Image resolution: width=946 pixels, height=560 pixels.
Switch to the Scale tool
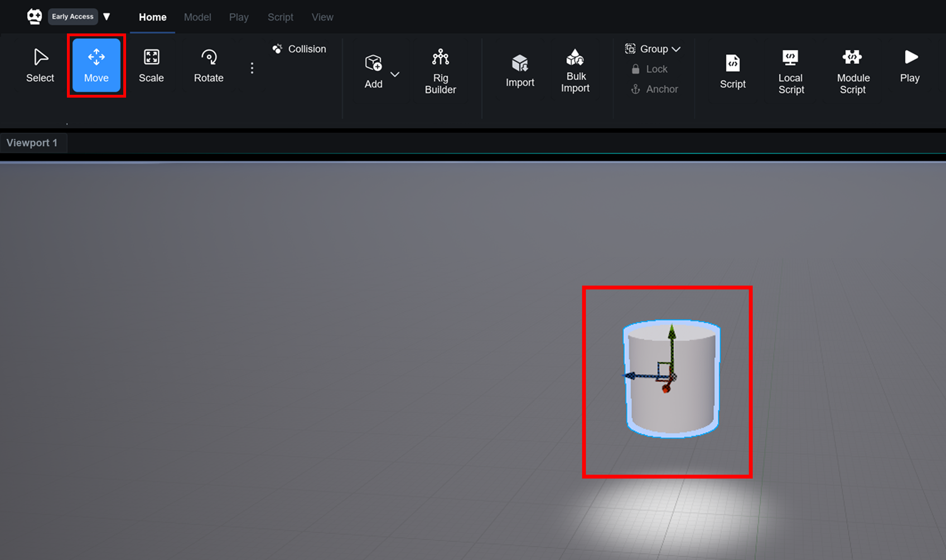pyautogui.click(x=151, y=66)
